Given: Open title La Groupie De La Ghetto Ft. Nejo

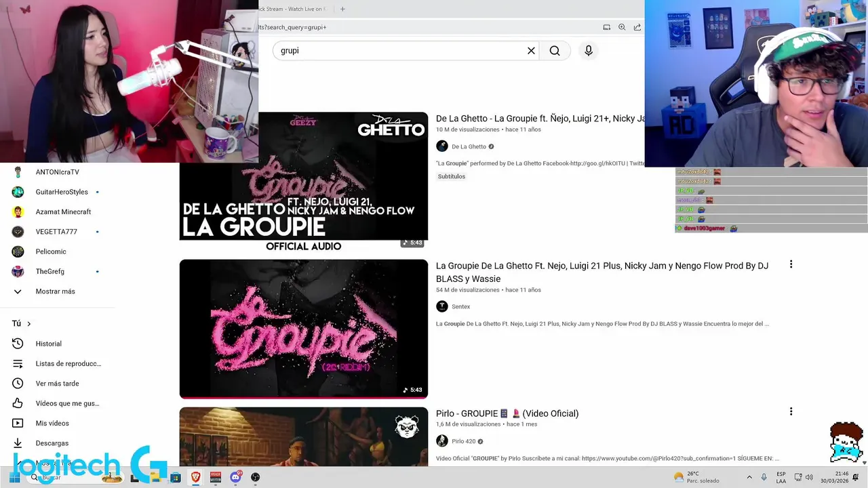Looking at the screenshot, I should pyautogui.click(x=602, y=272).
